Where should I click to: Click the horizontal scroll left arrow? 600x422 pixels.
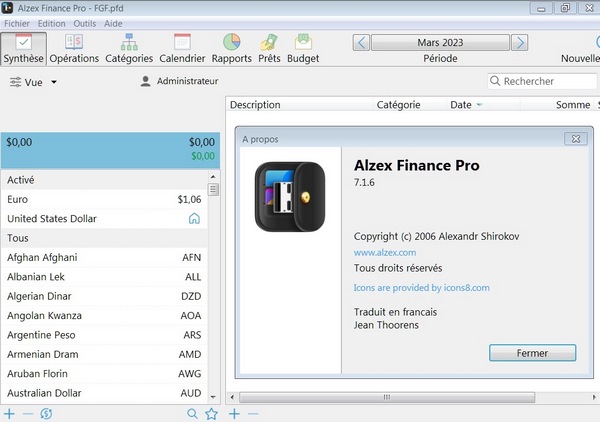[232, 397]
